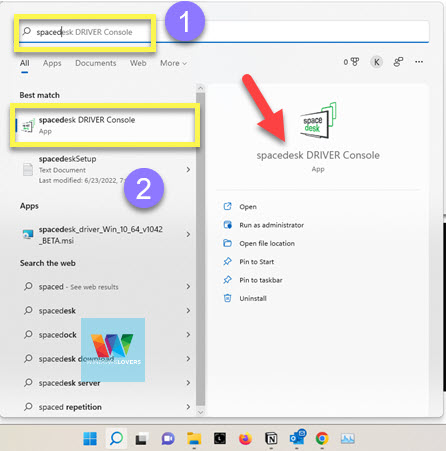This screenshot has height=451, width=446.
Task: Select the All filter tab
Action: click(x=25, y=63)
